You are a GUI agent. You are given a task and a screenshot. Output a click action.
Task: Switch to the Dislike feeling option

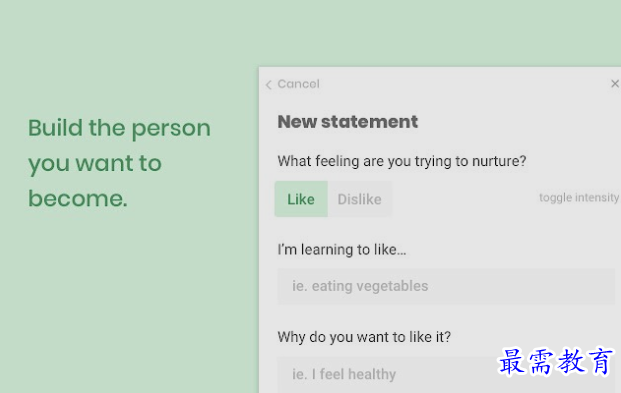pos(360,199)
